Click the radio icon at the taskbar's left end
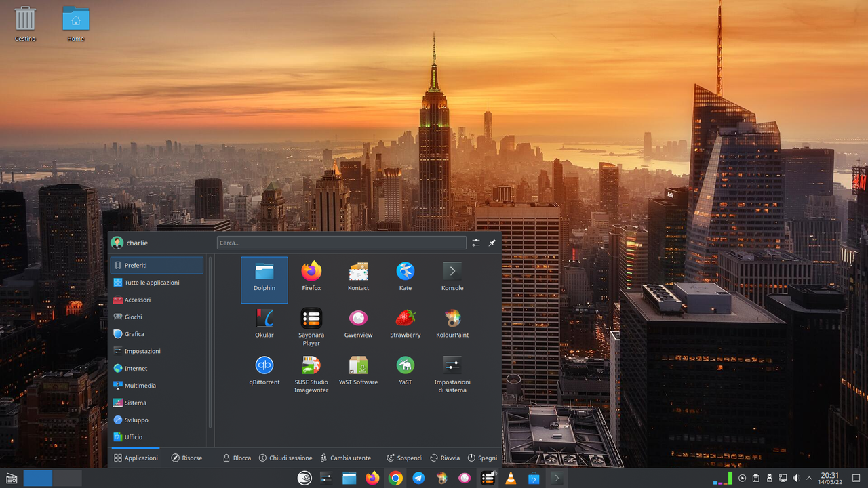The image size is (868, 488). [x=11, y=479]
